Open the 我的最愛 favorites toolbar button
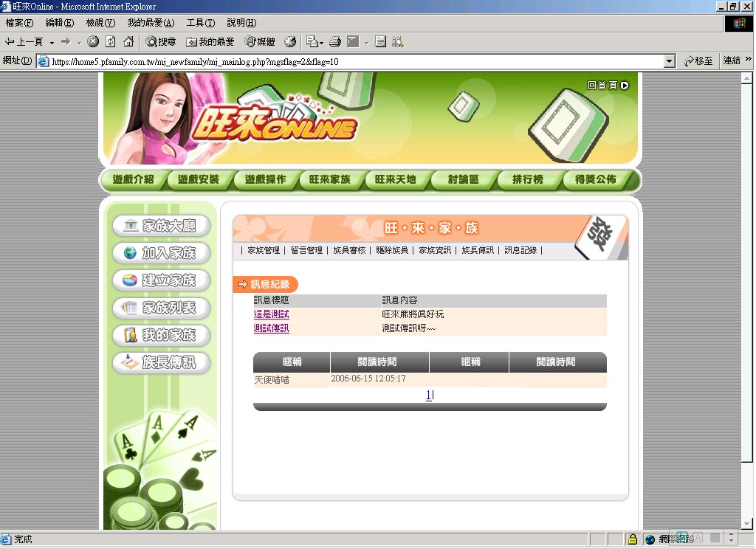Image resolution: width=756 pixels, height=549 pixels. [210, 42]
